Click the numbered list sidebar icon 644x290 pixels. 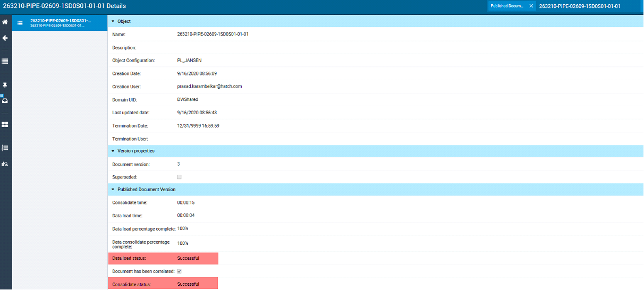click(x=5, y=148)
